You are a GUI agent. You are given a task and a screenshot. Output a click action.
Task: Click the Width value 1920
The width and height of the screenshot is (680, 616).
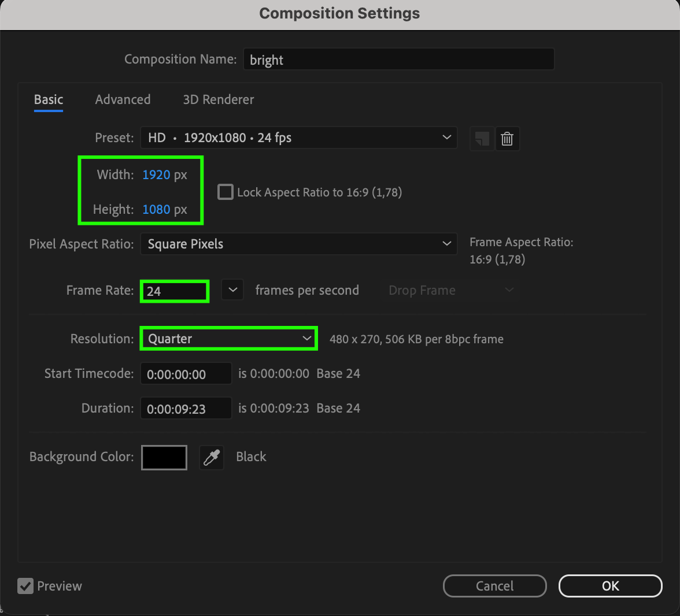pyautogui.click(x=156, y=175)
